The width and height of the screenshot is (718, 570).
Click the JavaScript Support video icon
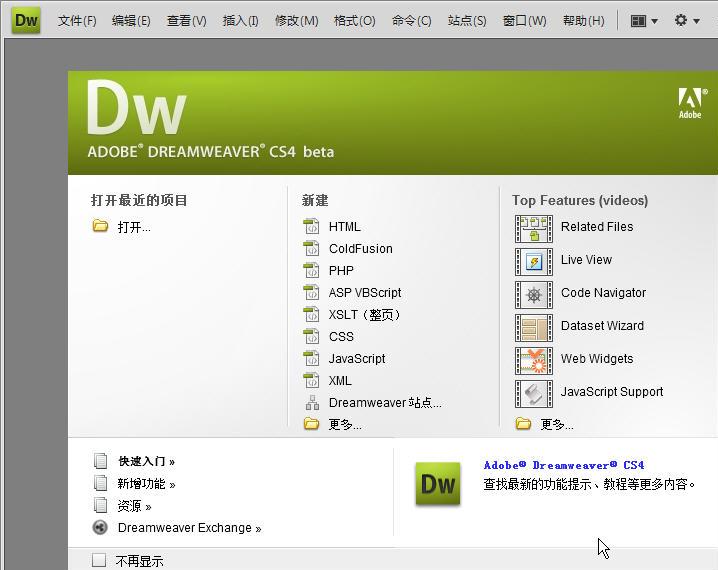tap(533, 392)
